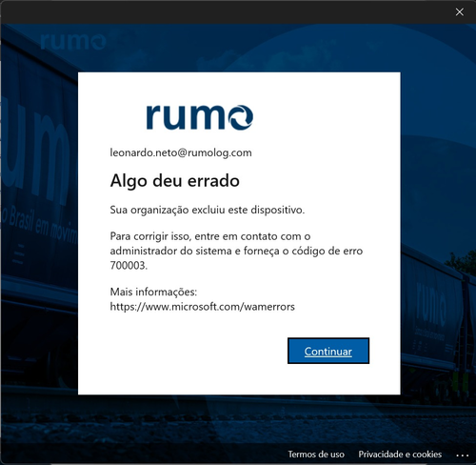Click the 'Mais informações:' label

point(153,292)
